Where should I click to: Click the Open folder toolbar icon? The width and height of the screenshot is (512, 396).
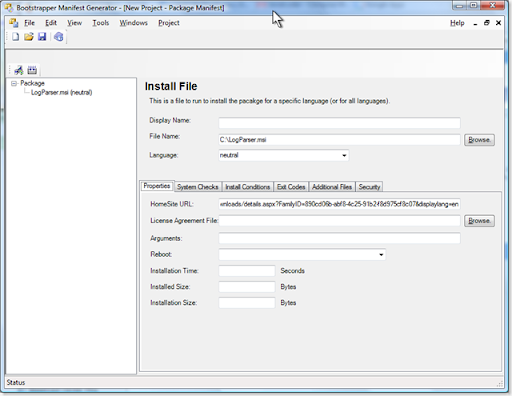pos(29,37)
